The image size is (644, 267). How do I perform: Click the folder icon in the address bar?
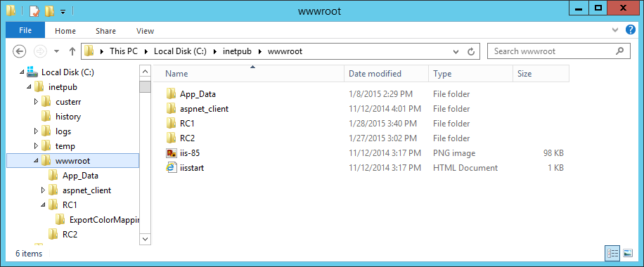coord(89,51)
